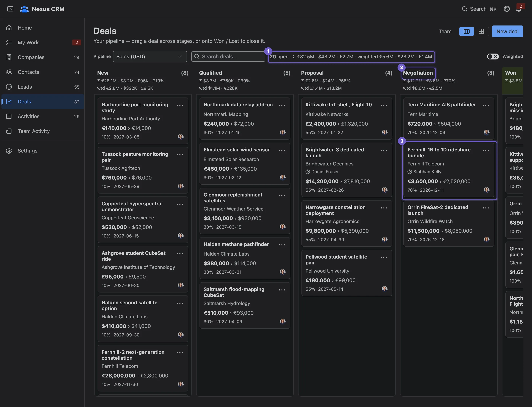This screenshot has width=532, height=407.
Task: Open the Pipeline Sales (USD) dropdown
Action: 150,57
